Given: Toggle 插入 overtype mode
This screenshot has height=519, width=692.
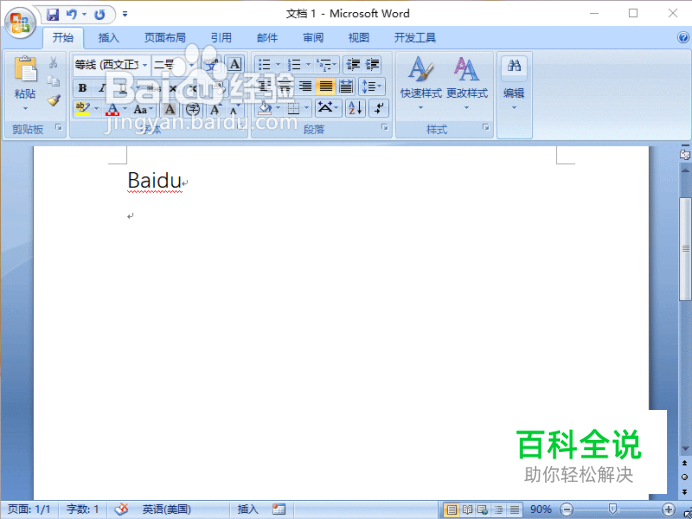Looking at the screenshot, I should (x=248, y=510).
